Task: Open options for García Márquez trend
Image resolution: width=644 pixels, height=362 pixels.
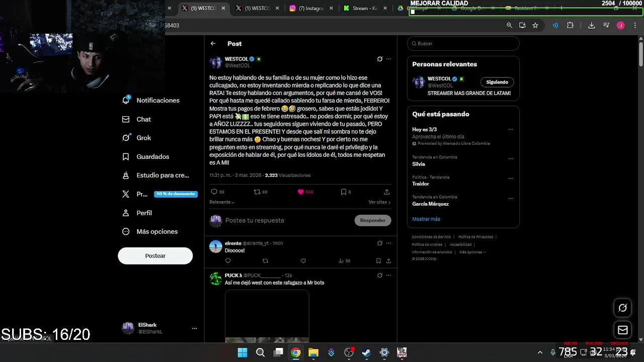Action: tap(511, 198)
